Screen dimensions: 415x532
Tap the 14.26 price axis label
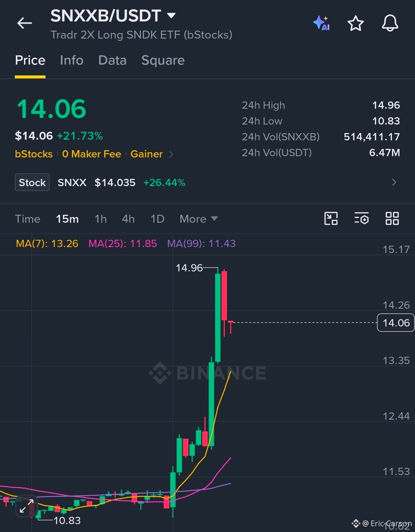click(x=396, y=305)
